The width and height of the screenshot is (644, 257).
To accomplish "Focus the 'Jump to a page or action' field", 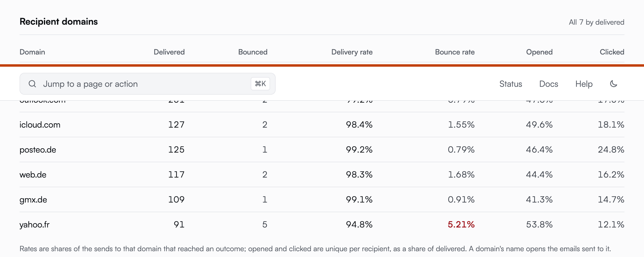I will pos(148,84).
